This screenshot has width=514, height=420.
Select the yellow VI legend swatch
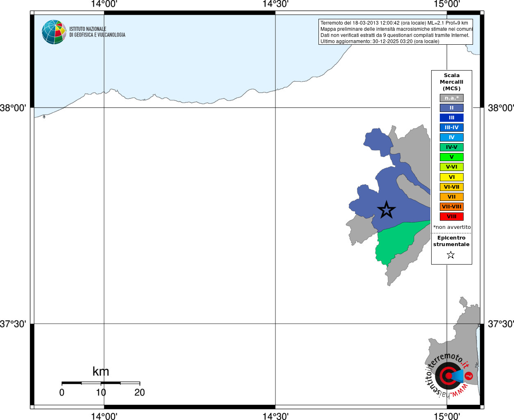coord(452,177)
